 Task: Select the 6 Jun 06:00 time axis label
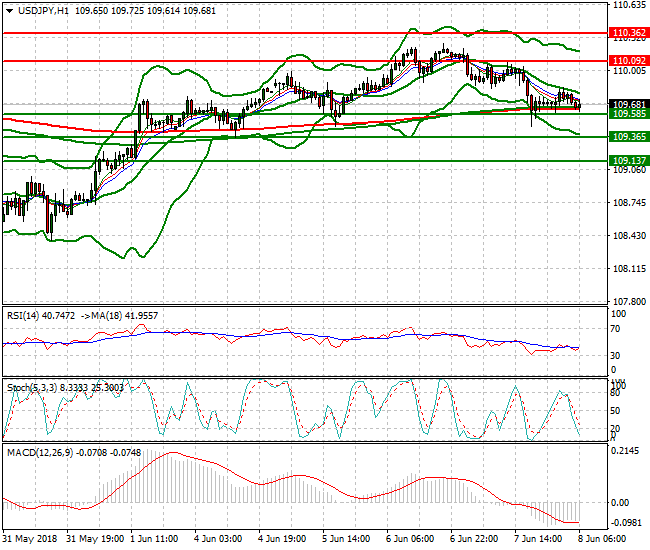[410, 539]
